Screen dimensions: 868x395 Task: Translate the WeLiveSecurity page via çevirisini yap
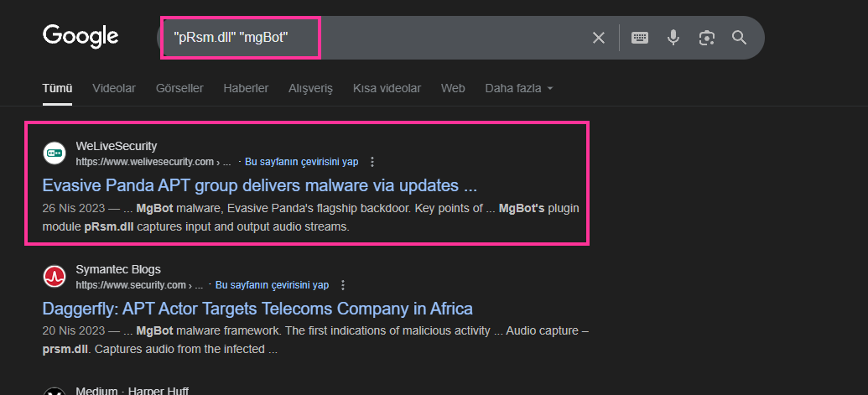point(302,162)
